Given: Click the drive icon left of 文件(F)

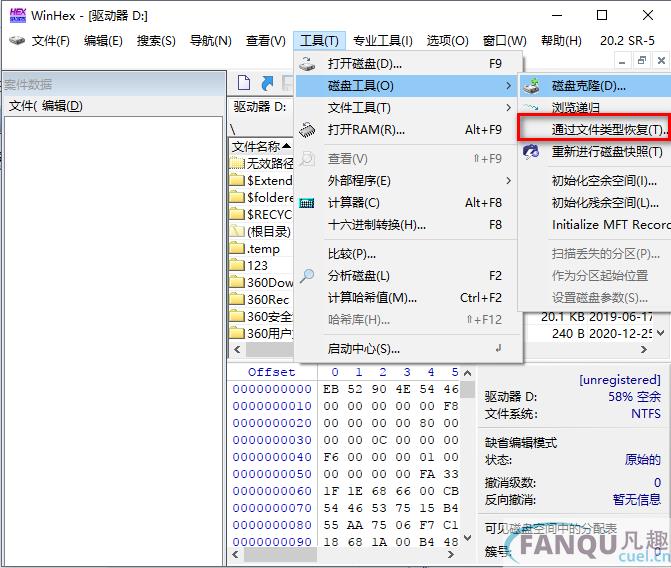Looking at the screenshot, I should 17,41.
